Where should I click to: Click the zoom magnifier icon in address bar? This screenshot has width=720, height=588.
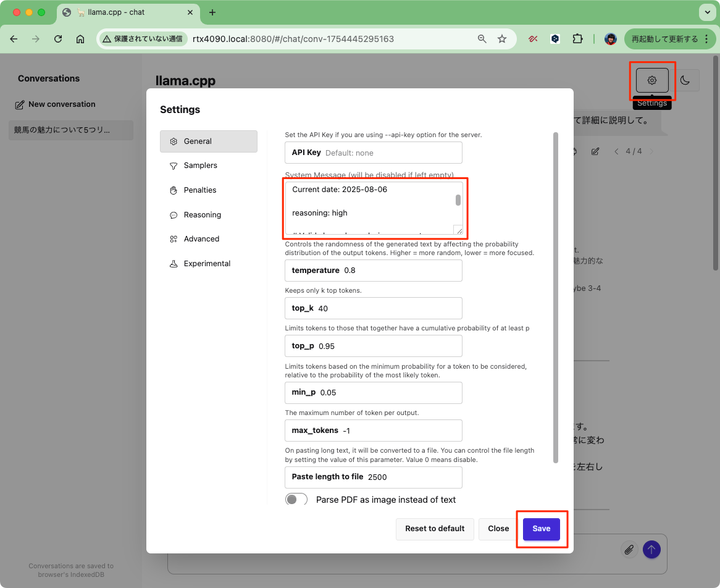click(x=482, y=39)
